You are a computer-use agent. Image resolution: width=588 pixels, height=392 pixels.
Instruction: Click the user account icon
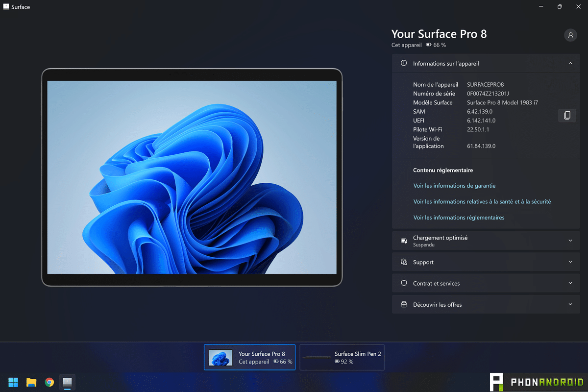pos(570,35)
